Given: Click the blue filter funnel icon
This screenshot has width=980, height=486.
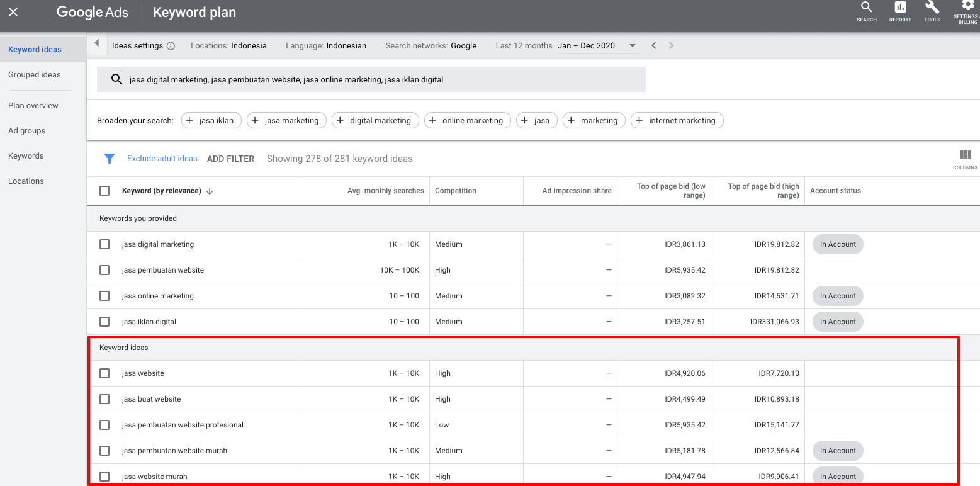Looking at the screenshot, I should tap(110, 159).
